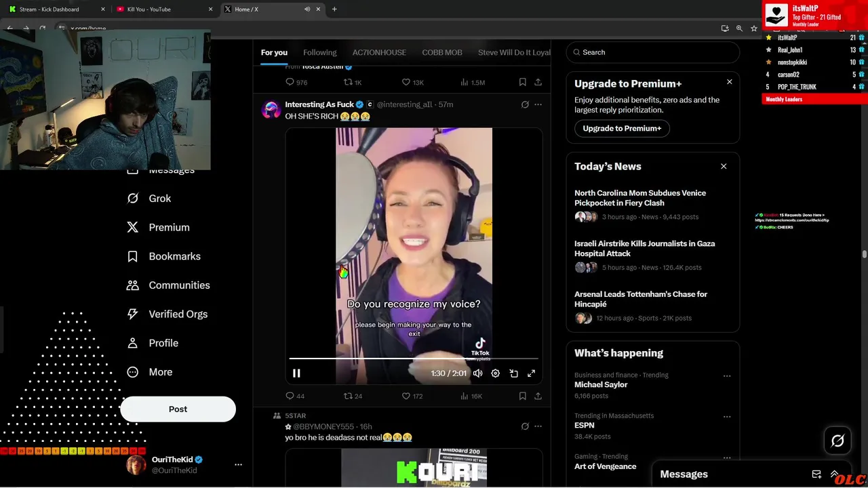The height and width of the screenshot is (488, 868).
Task: Compose new message in Messages drawer
Action: click(816, 474)
